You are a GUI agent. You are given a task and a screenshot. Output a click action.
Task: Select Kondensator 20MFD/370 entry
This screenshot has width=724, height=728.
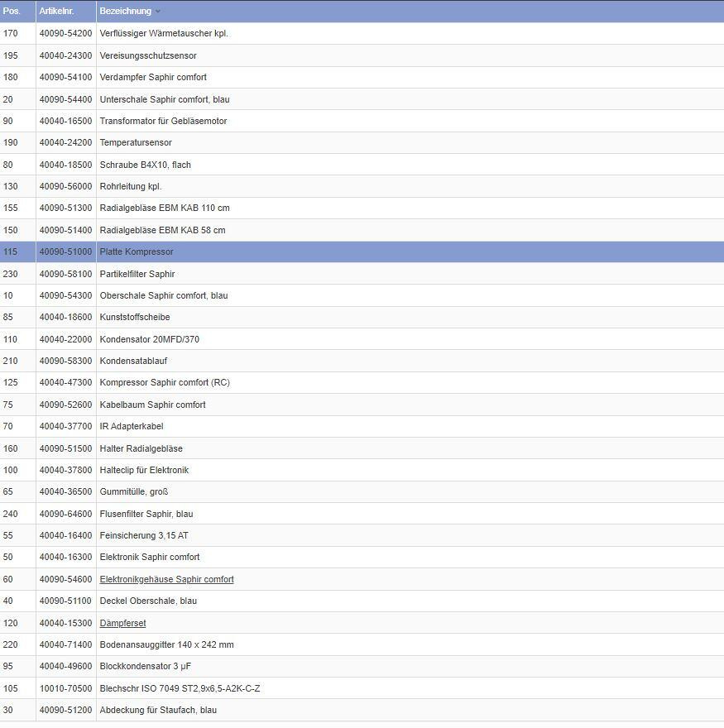point(149,339)
